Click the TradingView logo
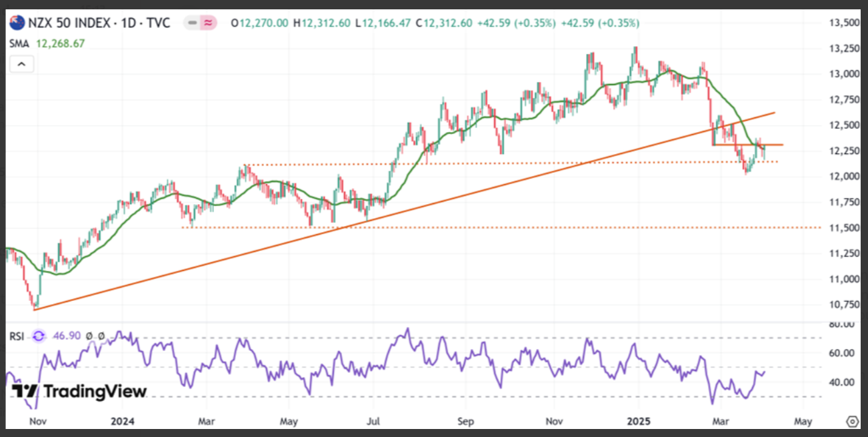 coord(79,391)
